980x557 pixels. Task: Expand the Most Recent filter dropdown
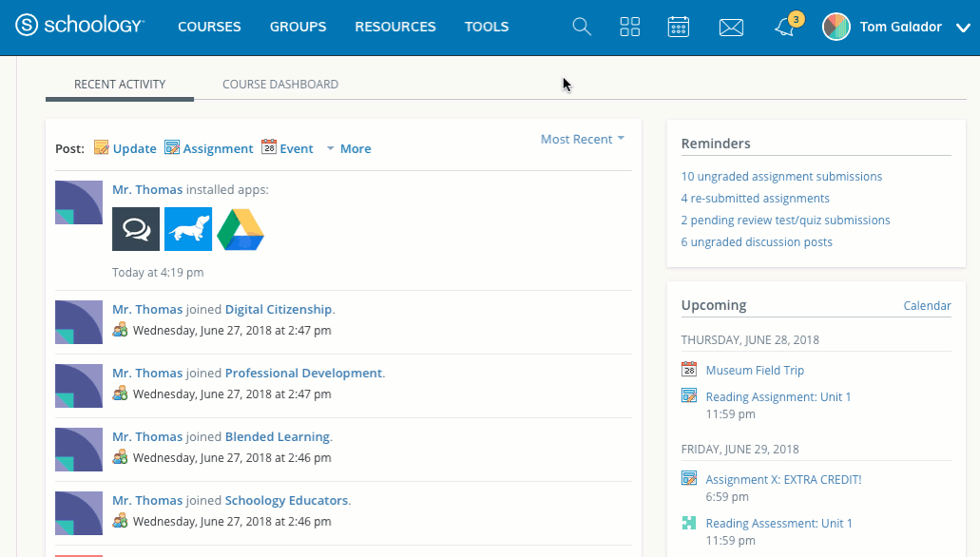pyautogui.click(x=582, y=139)
